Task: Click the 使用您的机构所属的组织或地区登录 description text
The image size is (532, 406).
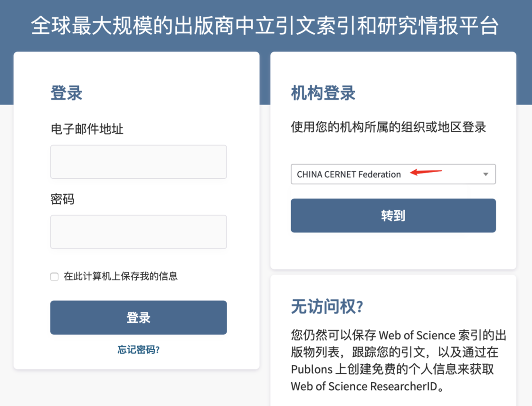Action: pyautogui.click(x=389, y=127)
